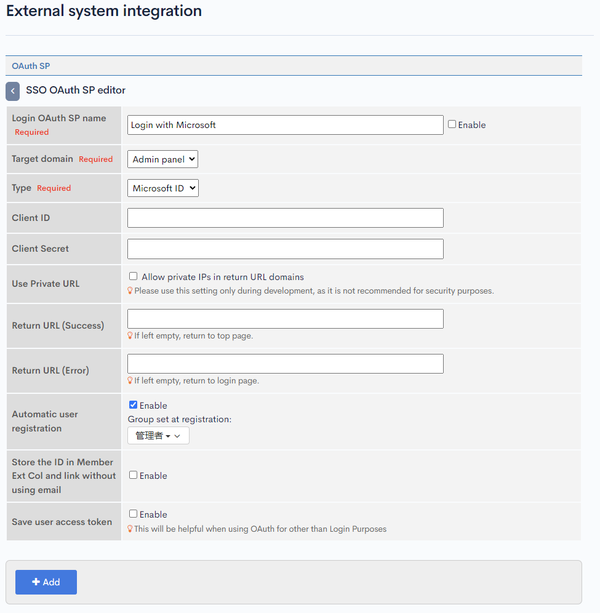Click the lightbulb icon beside 'return to top page'

pyautogui.click(x=130, y=336)
